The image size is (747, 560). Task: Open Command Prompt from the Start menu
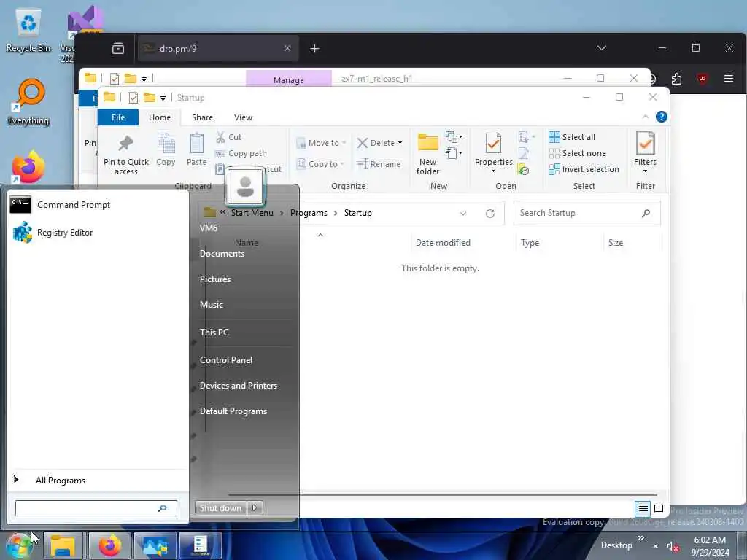click(98, 205)
